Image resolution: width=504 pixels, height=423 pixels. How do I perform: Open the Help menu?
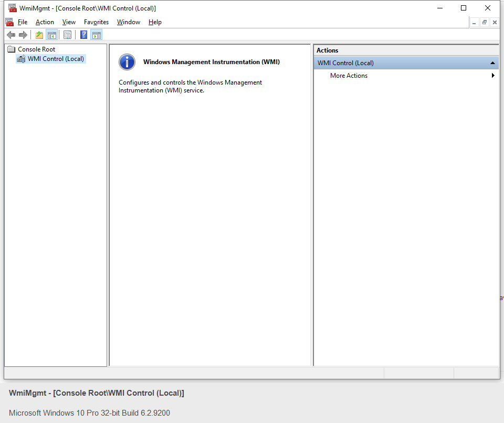click(x=155, y=22)
